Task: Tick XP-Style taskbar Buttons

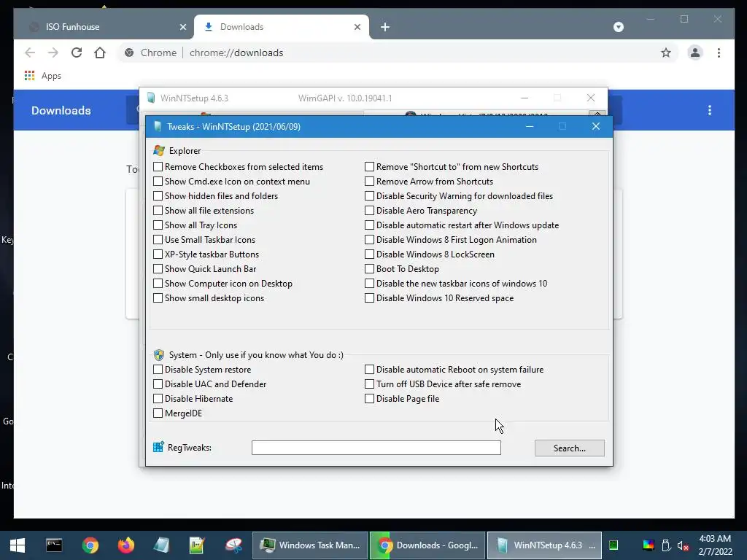Action: (206, 254)
